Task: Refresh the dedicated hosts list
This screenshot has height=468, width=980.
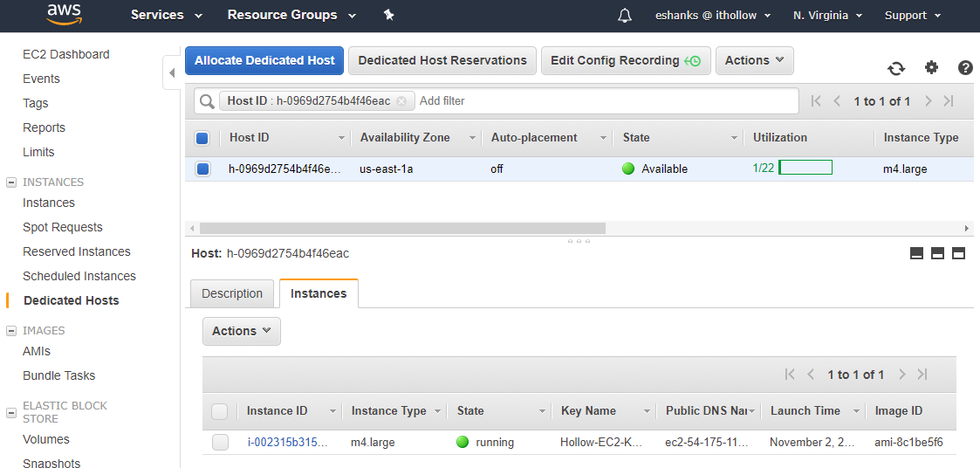Action: 896,68
